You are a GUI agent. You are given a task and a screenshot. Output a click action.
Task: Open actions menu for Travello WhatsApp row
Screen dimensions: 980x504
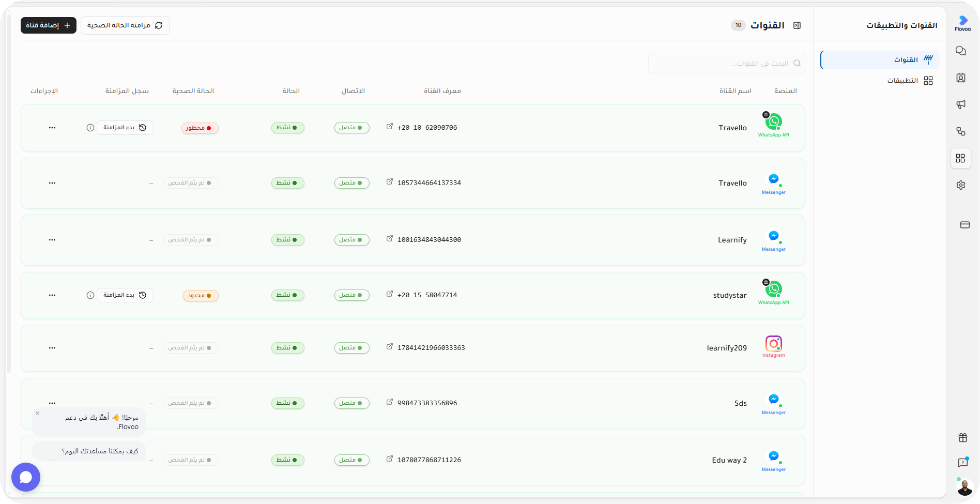(52, 128)
